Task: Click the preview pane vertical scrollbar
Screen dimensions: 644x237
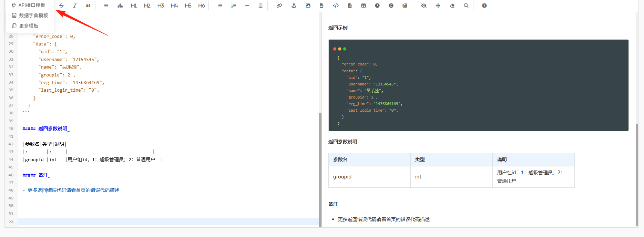Action: tap(637, 174)
